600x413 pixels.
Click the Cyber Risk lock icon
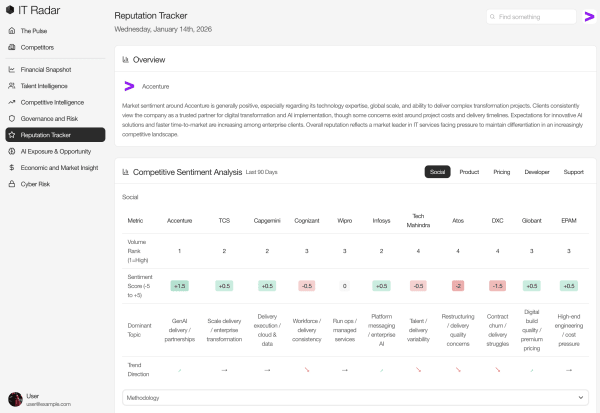[x=12, y=184]
